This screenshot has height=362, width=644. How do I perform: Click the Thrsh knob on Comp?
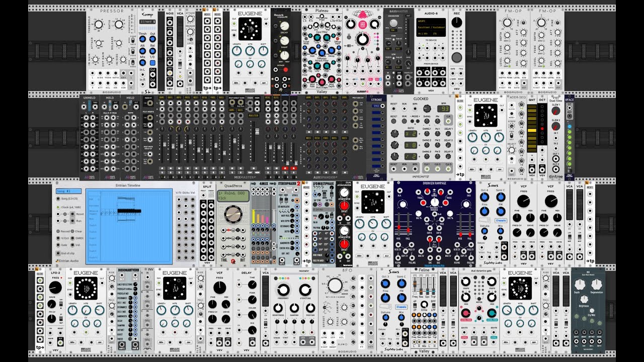[142, 39]
